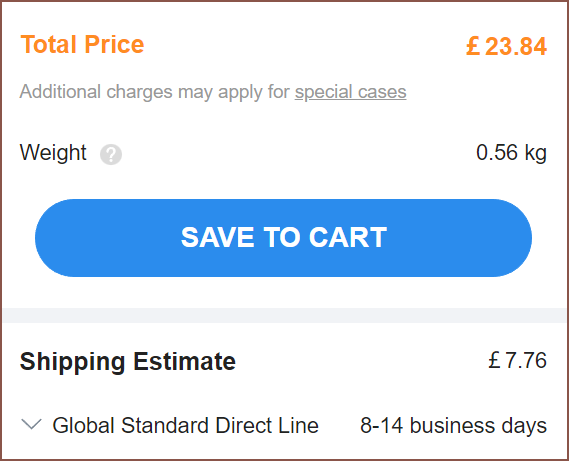Open the special cases link
Viewport: 569px width, 461px height.
pos(350,92)
